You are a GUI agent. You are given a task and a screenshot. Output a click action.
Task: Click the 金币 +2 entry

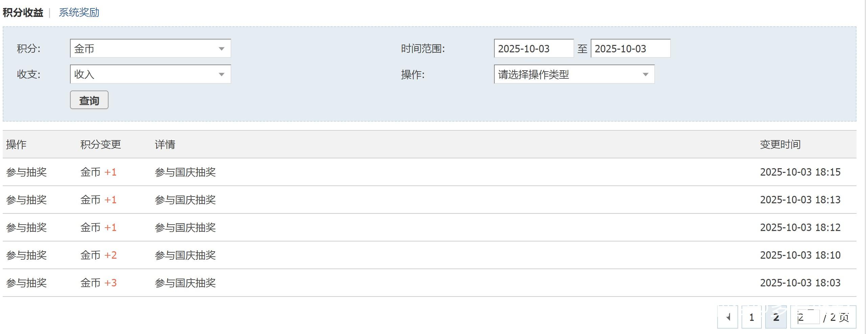tap(98, 255)
